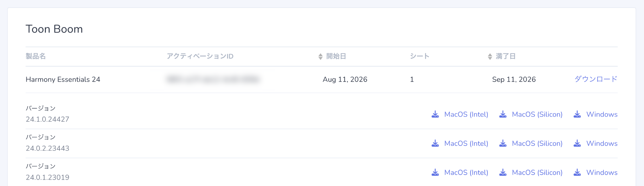Image resolution: width=644 pixels, height=186 pixels.
Task: Click download icon for 24.0.2.23443 MacOS Intel
Action: click(x=435, y=143)
